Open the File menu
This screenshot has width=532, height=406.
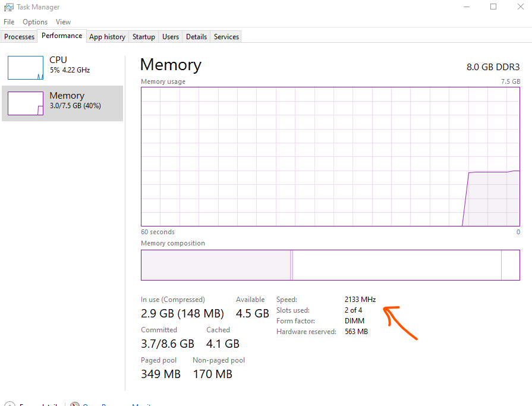point(9,22)
